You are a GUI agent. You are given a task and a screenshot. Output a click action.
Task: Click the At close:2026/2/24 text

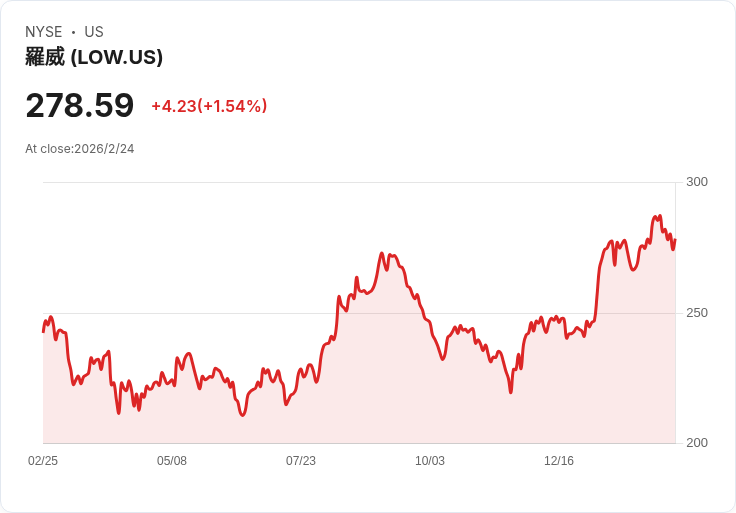pos(80,149)
